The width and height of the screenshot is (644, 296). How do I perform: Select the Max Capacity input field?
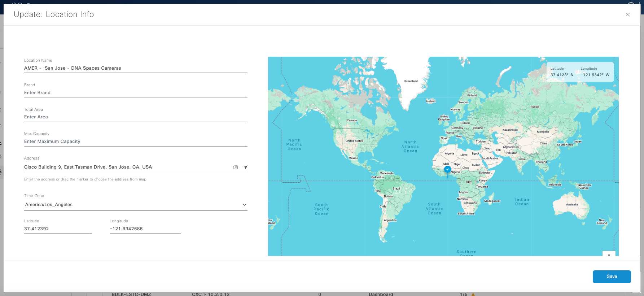coord(135,142)
